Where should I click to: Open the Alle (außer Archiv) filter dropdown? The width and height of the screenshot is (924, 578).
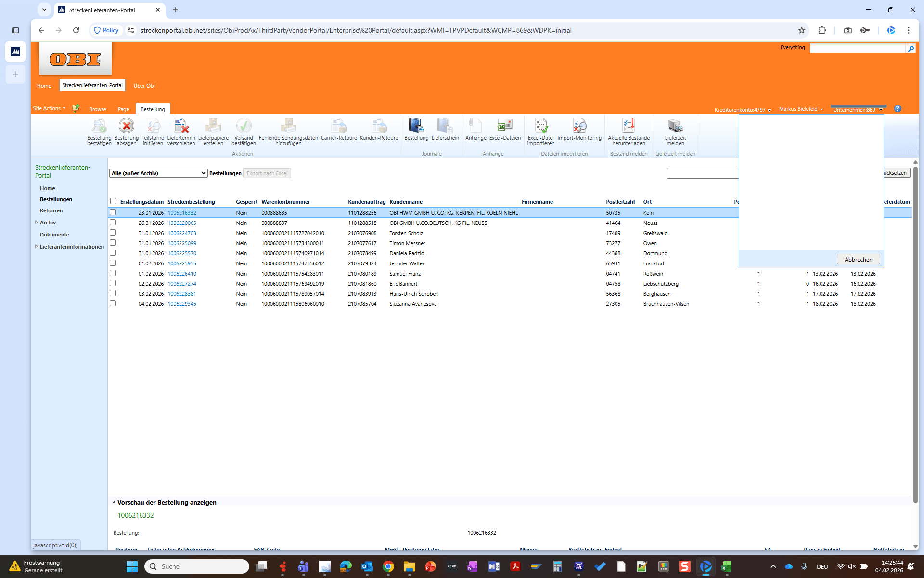[158, 173]
